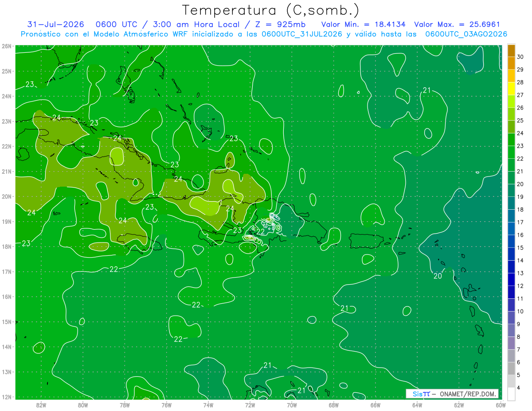The height and width of the screenshot is (411, 532).
Task: Click the '66W' longitude axis label
Action: tap(375, 405)
